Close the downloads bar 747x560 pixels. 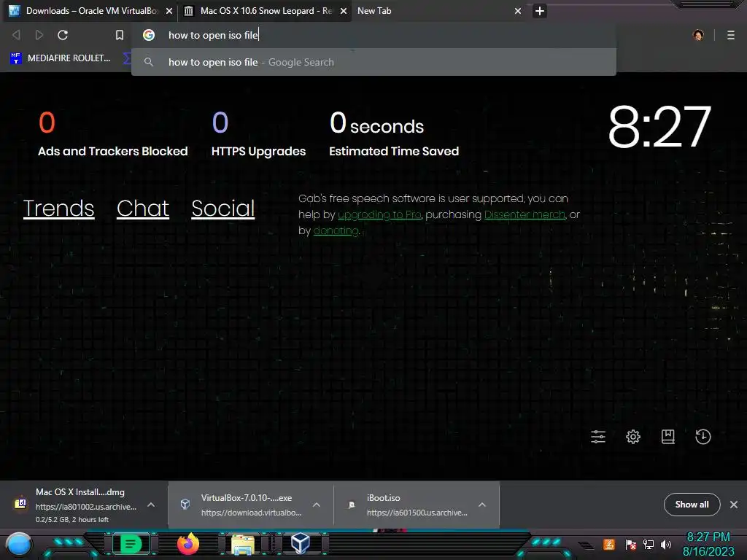click(734, 505)
